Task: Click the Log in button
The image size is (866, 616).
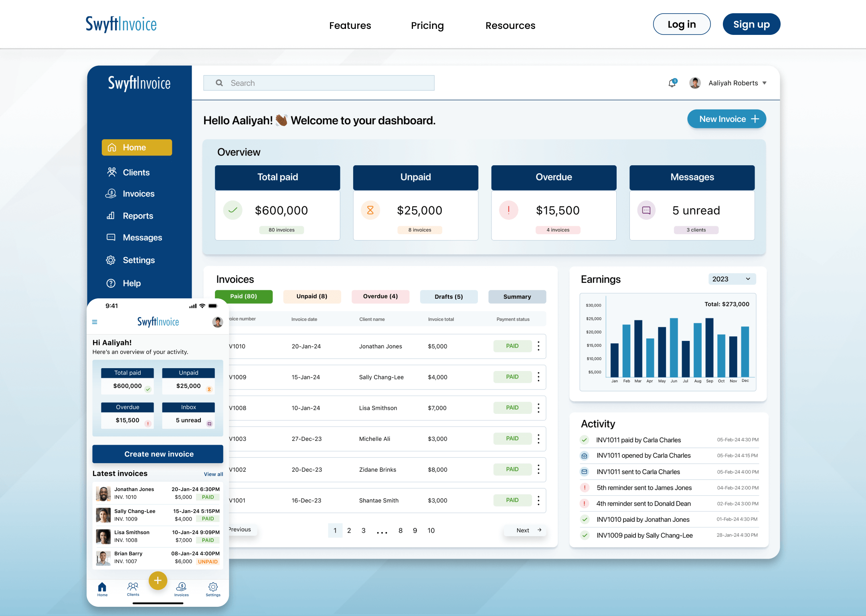Action: [x=682, y=24]
